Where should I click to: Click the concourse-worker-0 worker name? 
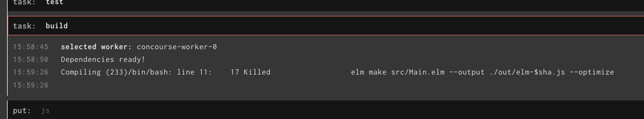(177, 47)
